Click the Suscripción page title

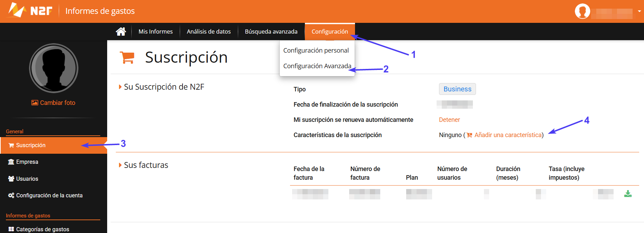[x=186, y=57]
